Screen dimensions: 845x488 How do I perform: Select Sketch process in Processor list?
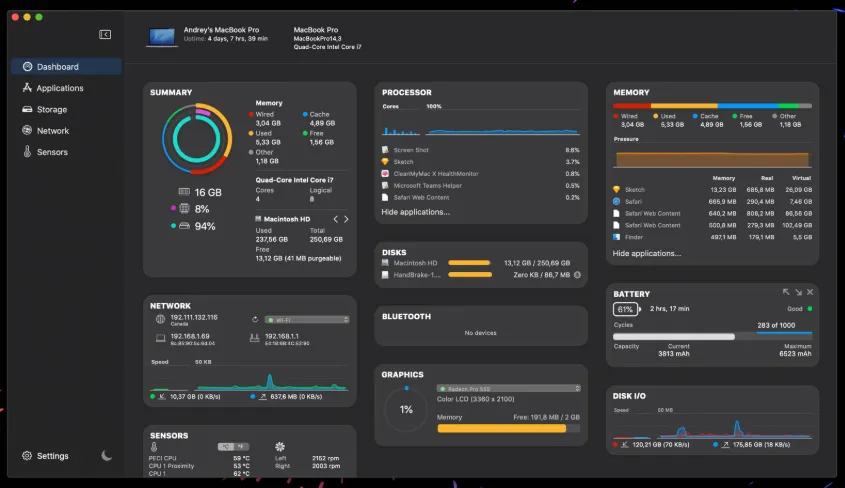point(481,162)
